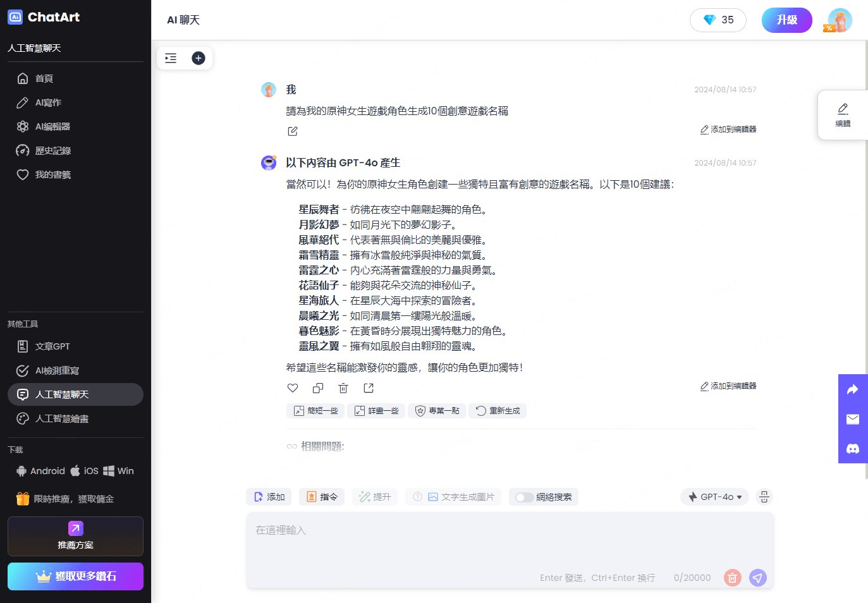
Task: Edit the user message with the pencil icon
Action: (292, 131)
